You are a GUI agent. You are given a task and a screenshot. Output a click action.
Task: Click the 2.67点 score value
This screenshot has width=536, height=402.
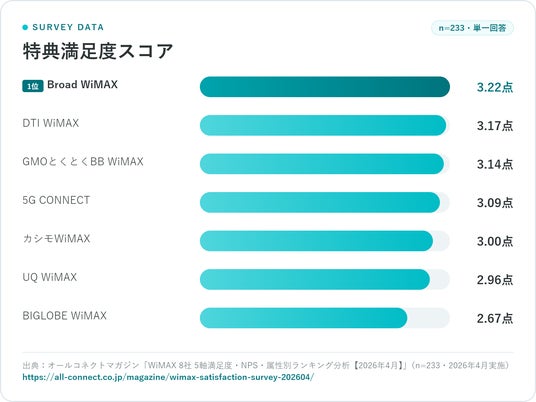(495, 318)
